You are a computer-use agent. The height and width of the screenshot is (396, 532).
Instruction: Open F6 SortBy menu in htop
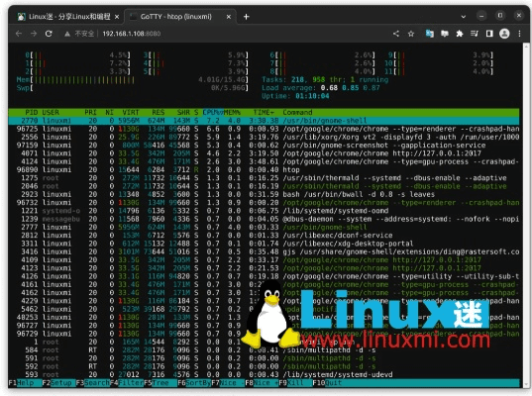pyautogui.click(x=194, y=383)
